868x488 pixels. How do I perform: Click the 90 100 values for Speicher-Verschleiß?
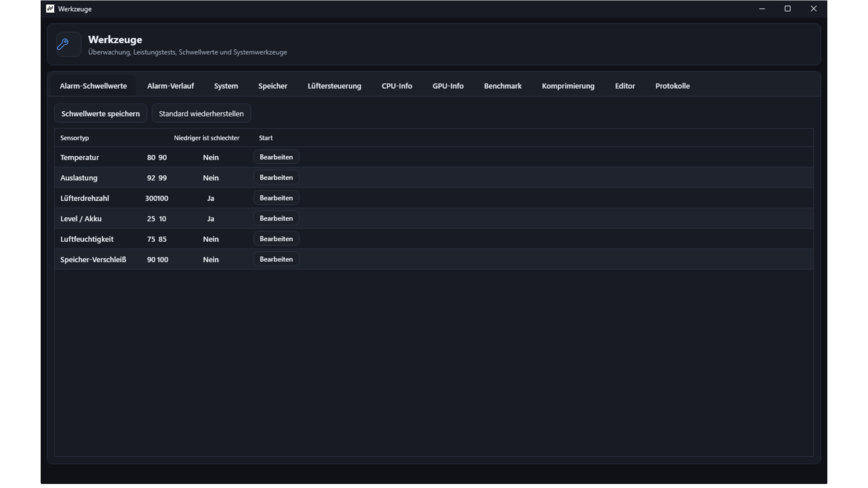pos(157,259)
